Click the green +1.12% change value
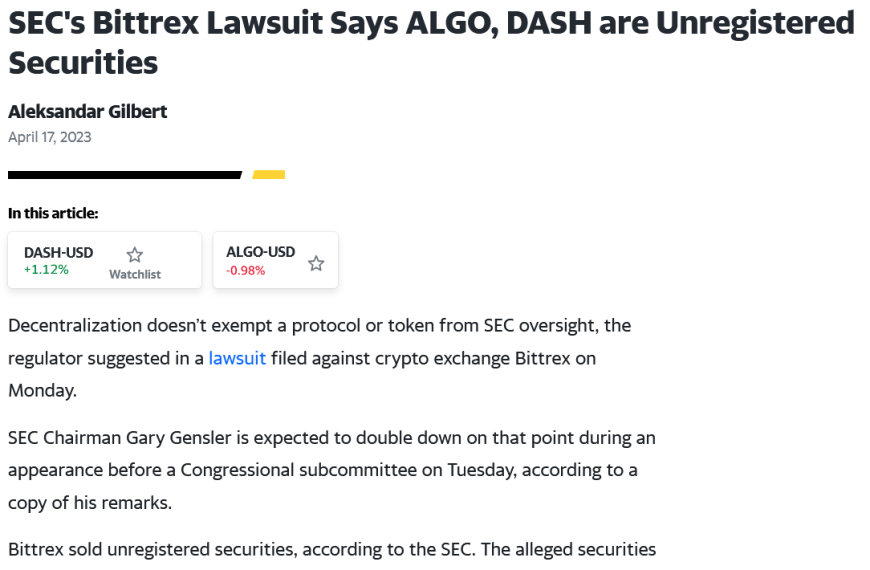This screenshot has height=570, width=870. 46,270
